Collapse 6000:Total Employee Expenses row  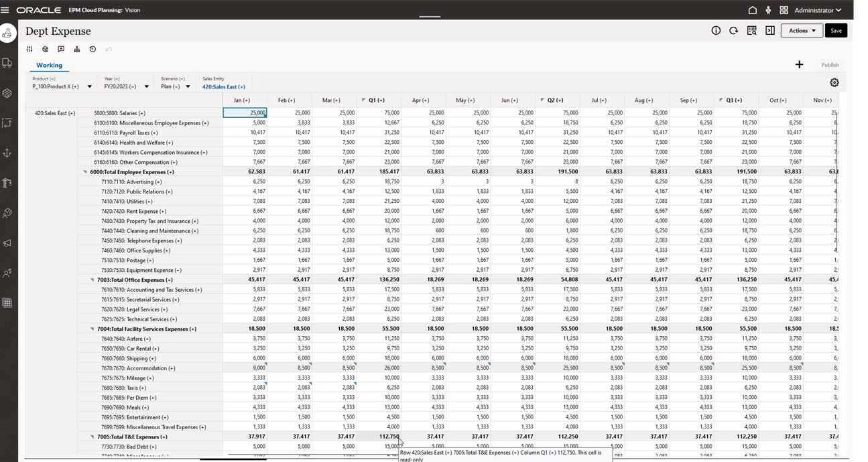[x=85, y=172]
